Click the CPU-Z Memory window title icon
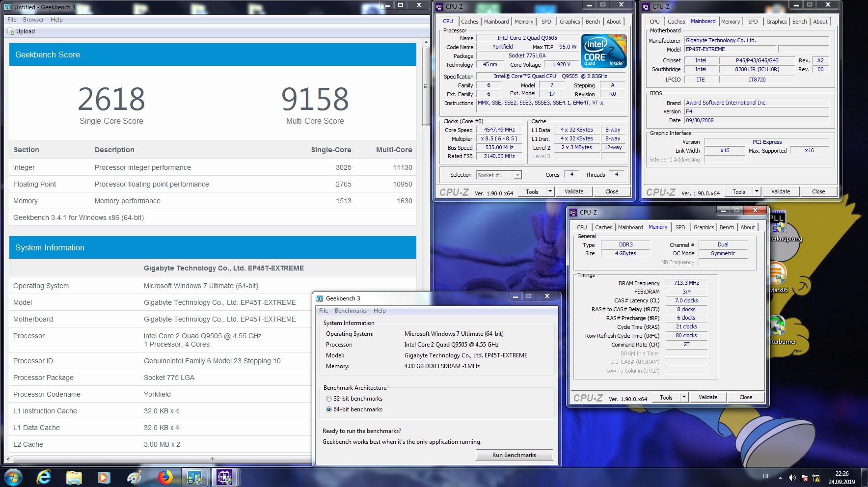 coord(573,212)
